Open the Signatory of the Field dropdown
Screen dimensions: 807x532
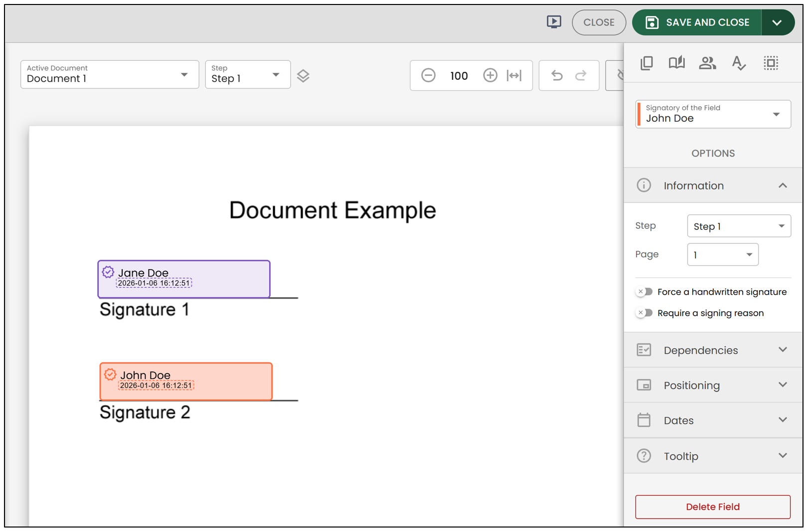[x=713, y=114]
